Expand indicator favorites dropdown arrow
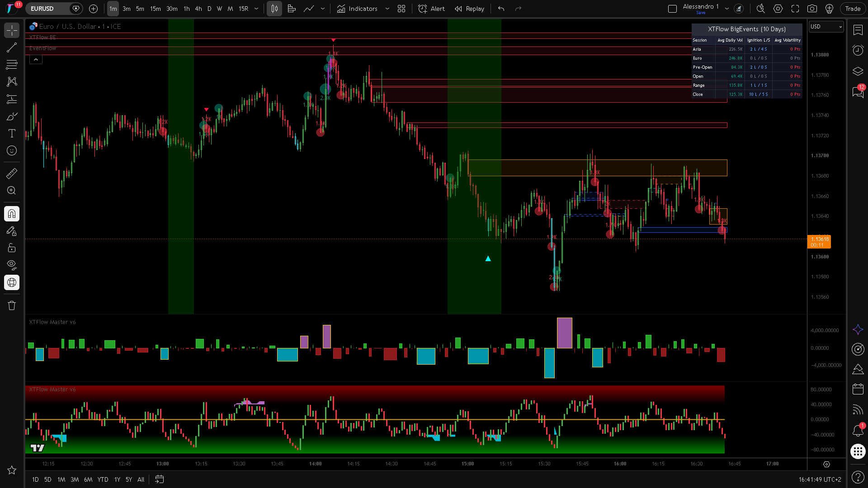868x488 pixels. click(387, 9)
